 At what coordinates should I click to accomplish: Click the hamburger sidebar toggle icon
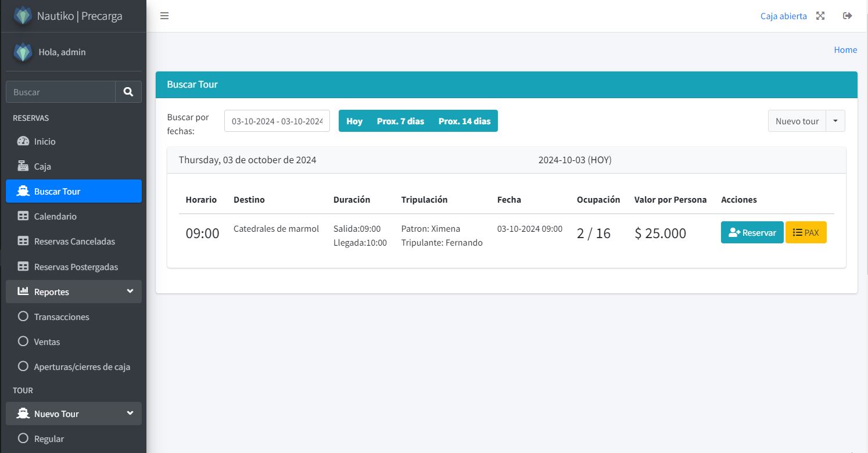click(x=164, y=16)
